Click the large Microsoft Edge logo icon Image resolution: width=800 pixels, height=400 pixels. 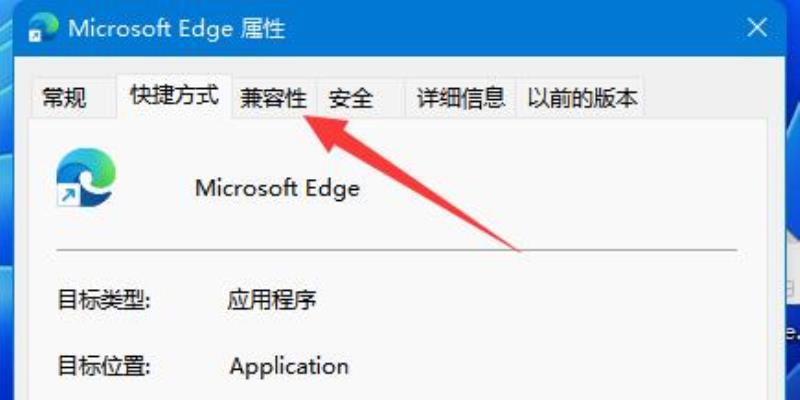[86, 178]
